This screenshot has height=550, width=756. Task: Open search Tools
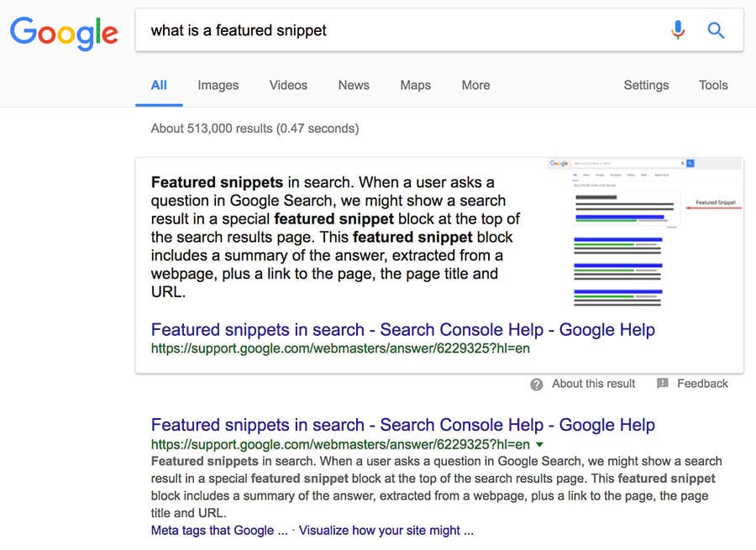(713, 86)
